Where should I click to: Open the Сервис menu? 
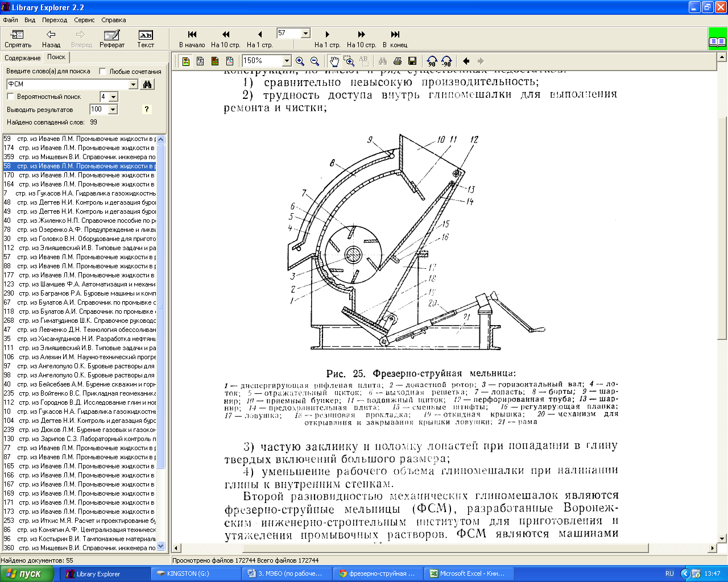[84, 20]
